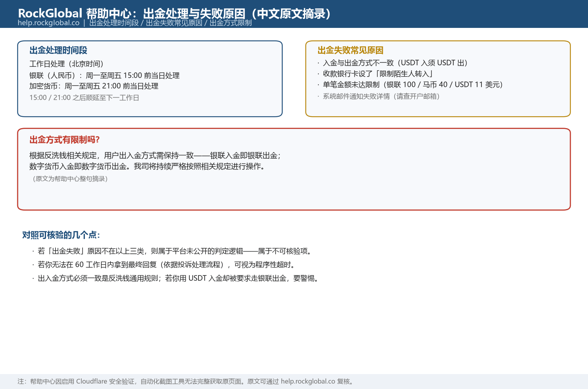Click the note '15:00 / 21:00 之后顺延至下一工作日'

[x=85, y=97]
